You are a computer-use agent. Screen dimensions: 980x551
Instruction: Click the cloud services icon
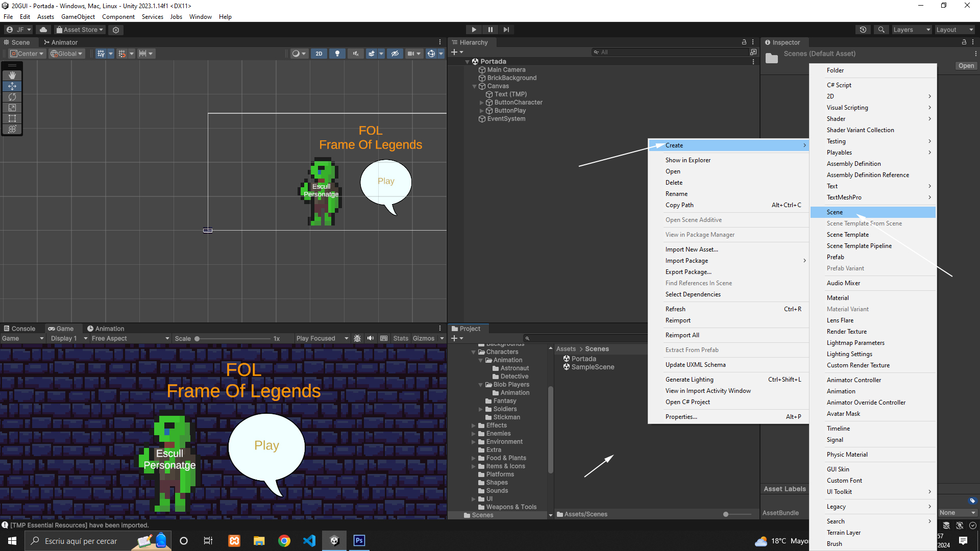point(43,30)
